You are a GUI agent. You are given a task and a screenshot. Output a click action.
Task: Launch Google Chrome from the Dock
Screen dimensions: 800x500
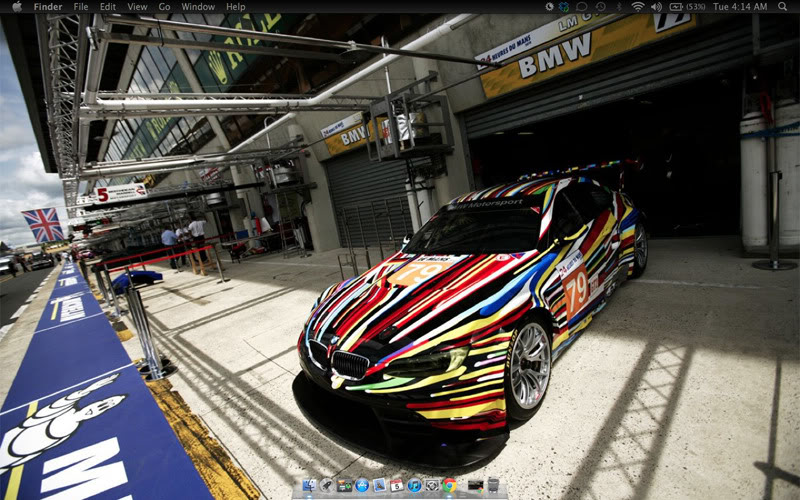coord(449,485)
